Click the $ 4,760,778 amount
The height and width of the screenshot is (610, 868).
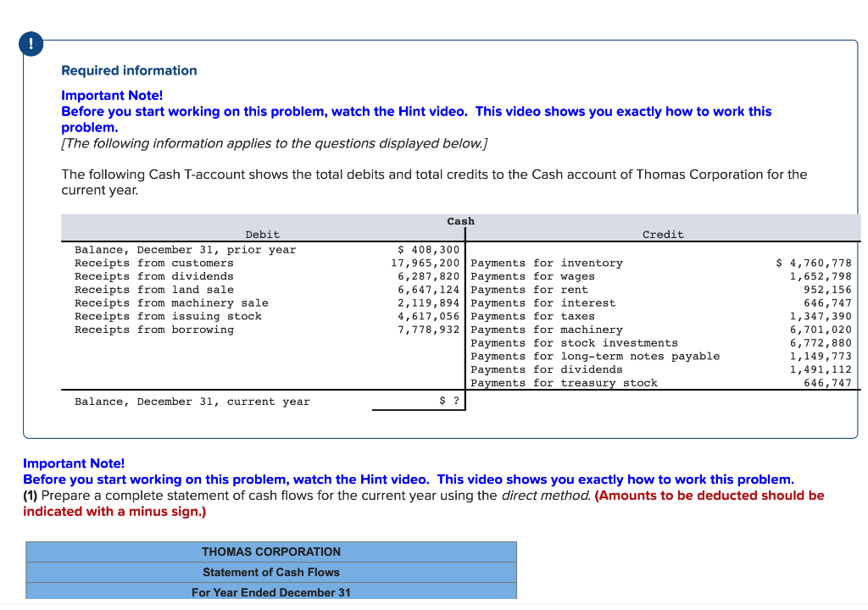814,263
